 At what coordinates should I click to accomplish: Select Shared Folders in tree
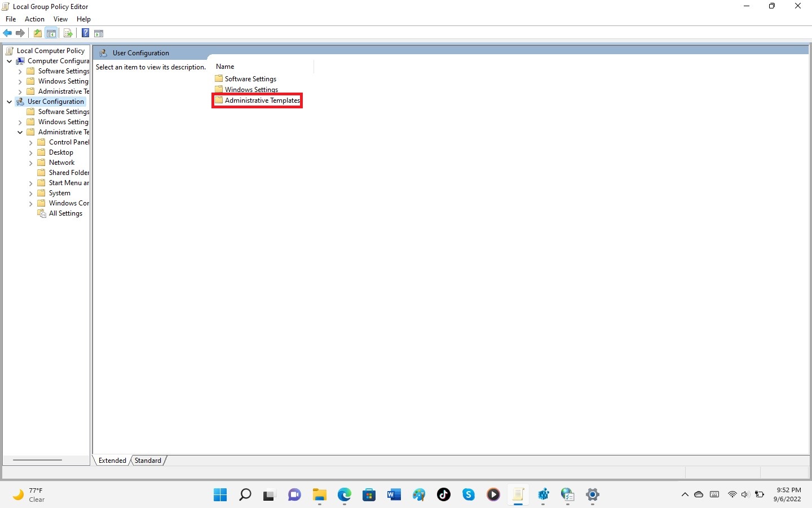(x=63, y=173)
